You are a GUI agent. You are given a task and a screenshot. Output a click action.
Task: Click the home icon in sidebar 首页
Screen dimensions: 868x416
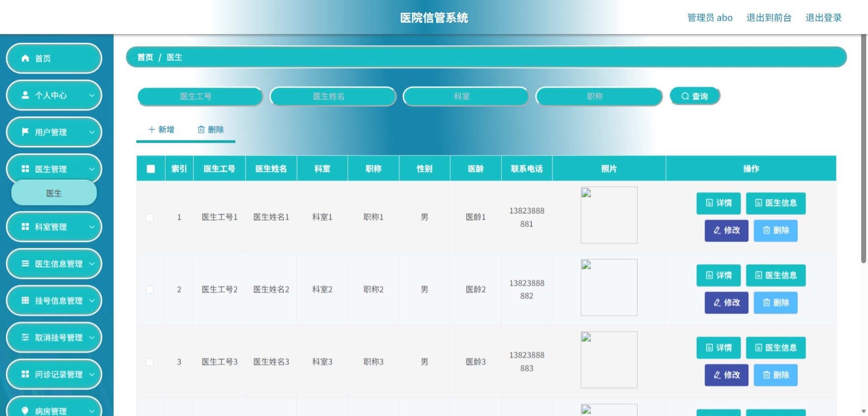pyautogui.click(x=25, y=58)
